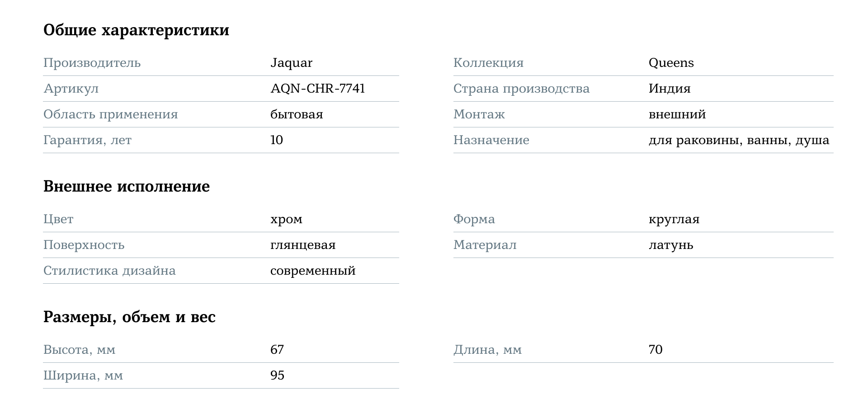Click the 'Ширина, мм' label
Image resolution: width=868 pixels, height=408 pixels.
coord(83,375)
